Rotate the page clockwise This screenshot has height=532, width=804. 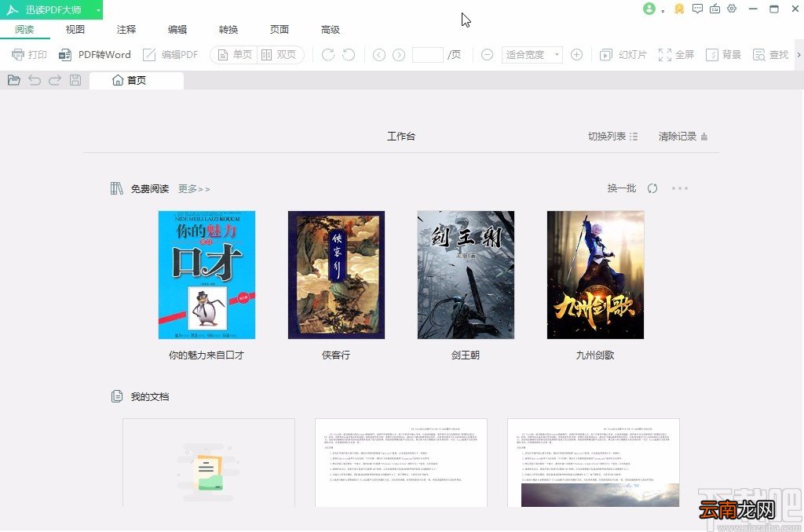point(328,54)
